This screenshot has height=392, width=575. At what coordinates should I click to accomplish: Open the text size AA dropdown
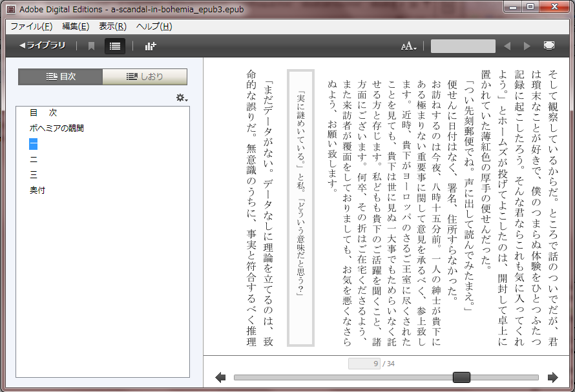tap(408, 46)
